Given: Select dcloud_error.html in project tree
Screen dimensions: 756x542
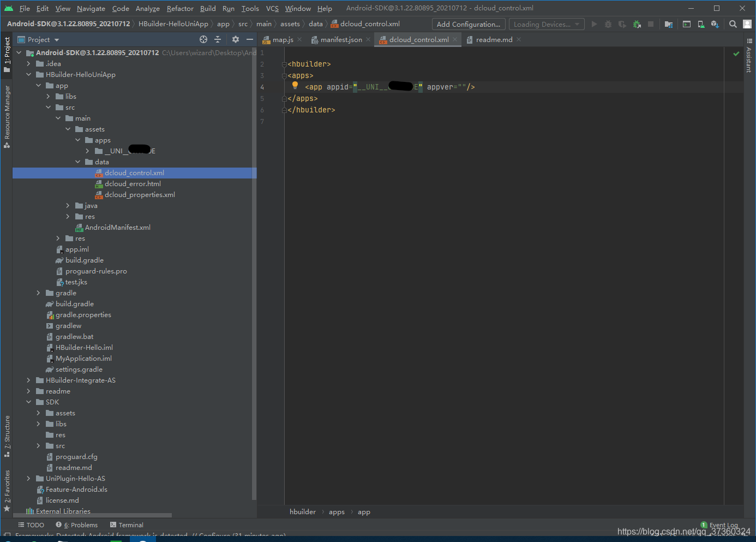Looking at the screenshot, I should point(133,184).
